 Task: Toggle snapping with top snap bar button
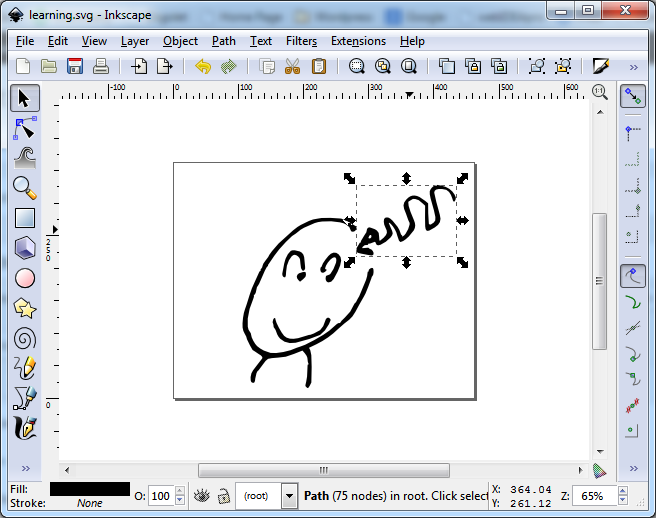[632, 97]
